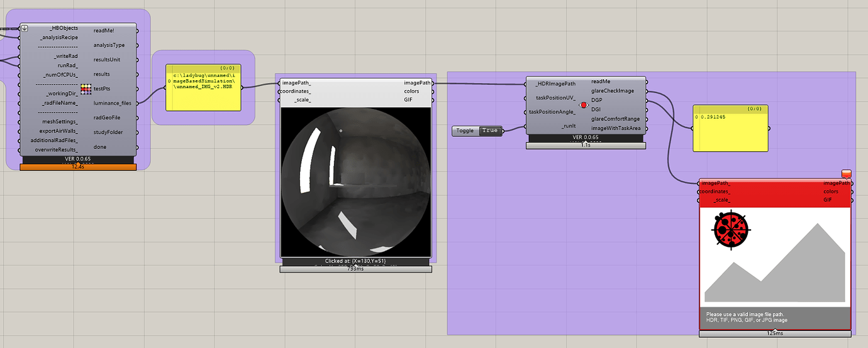Click colors output on the red viewer
This screenshot has width=868, height=348.
point(831,191)
